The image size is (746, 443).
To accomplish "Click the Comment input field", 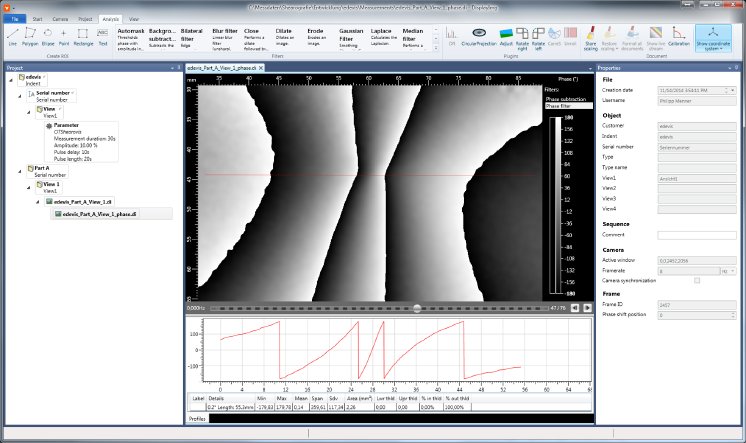I will pyautogui.click(x=697, y=235).
